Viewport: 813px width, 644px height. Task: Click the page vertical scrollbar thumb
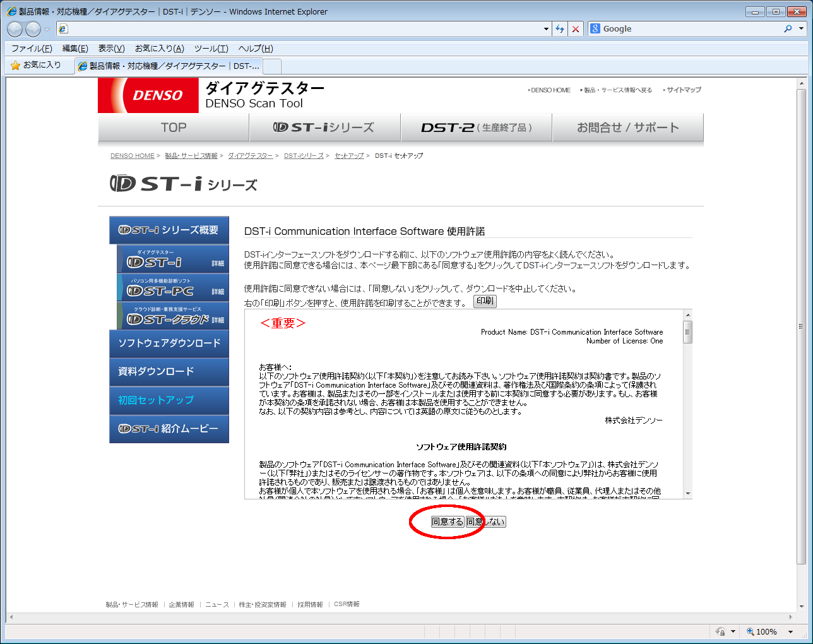(x=801, y=326)
